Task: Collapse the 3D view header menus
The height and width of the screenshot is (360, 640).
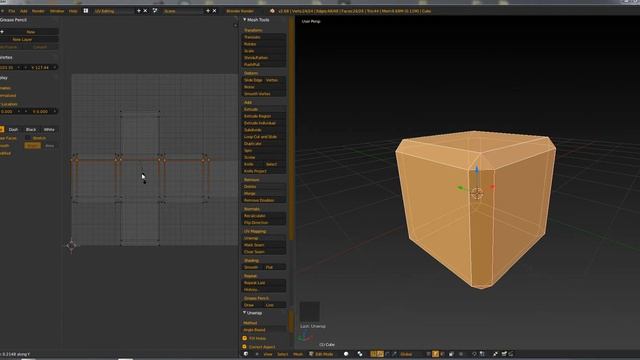Action: 256,354
